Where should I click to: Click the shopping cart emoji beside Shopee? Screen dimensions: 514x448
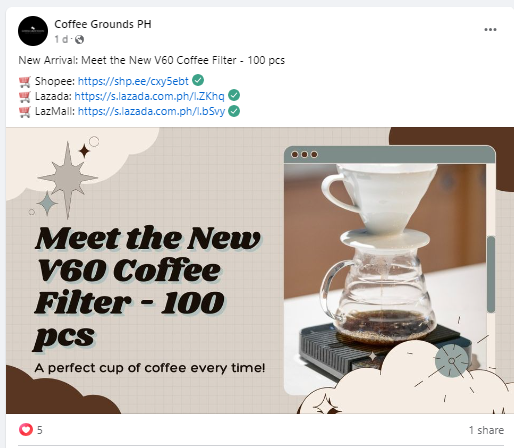(x=25, y=81)
